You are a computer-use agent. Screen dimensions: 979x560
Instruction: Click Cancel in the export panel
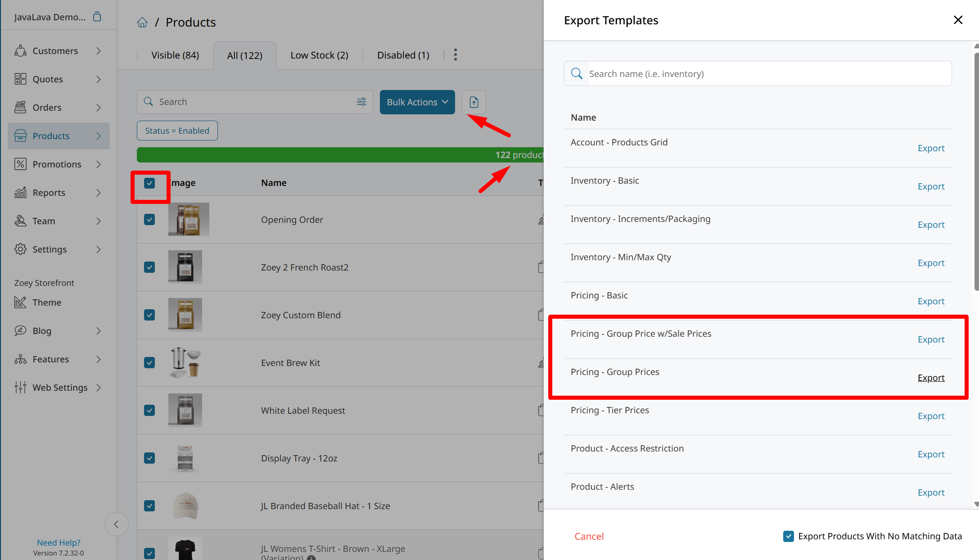click(589, 536)
